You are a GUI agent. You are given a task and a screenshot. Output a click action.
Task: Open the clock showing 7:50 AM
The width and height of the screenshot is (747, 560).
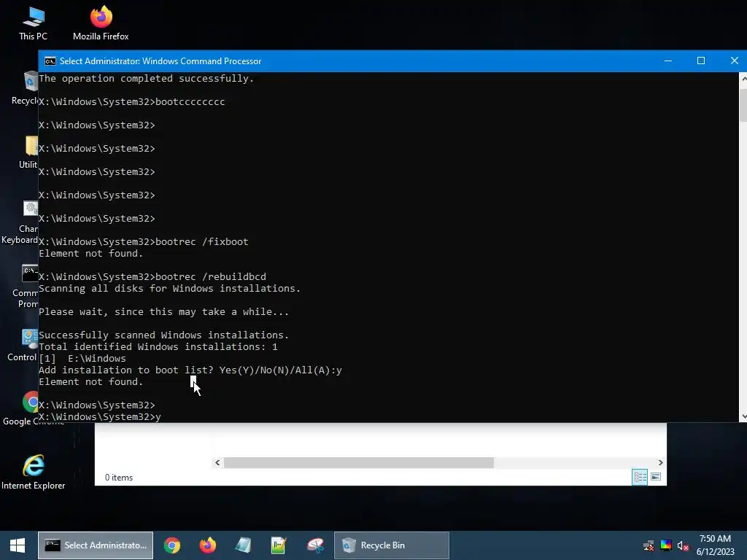(715, 545)
